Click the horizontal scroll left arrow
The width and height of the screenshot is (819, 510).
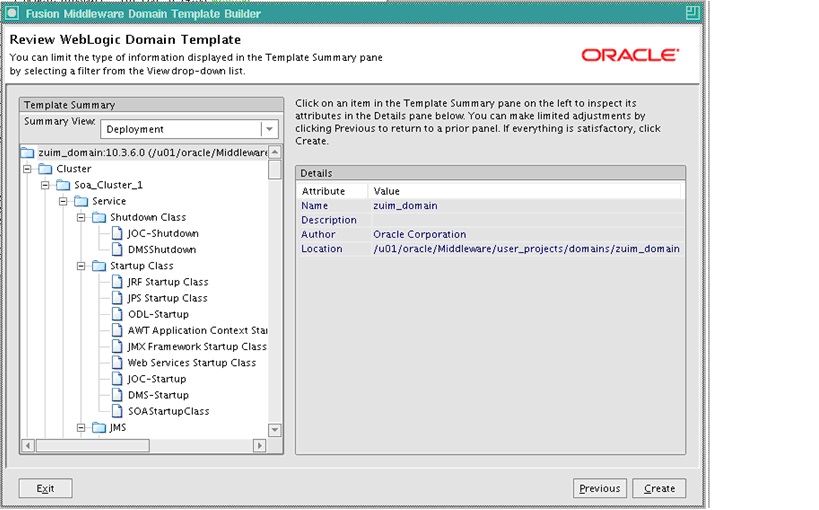pyautogui.click(x=28, y=446)
